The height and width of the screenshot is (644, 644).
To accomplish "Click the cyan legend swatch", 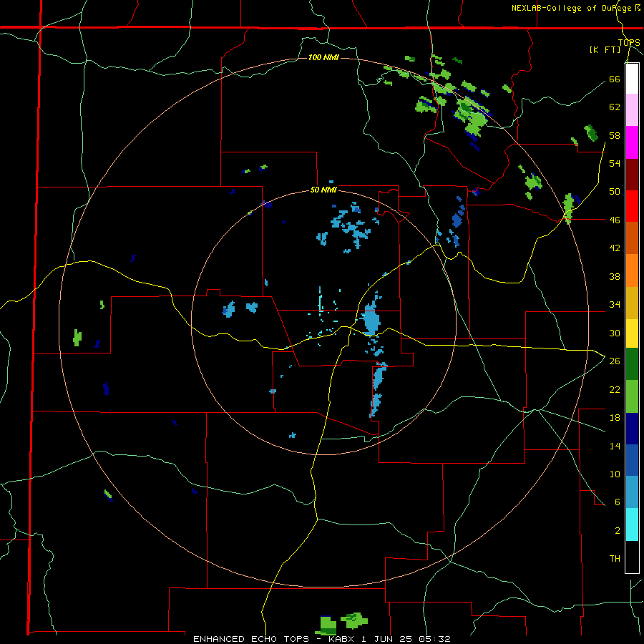I will point(632,525).
